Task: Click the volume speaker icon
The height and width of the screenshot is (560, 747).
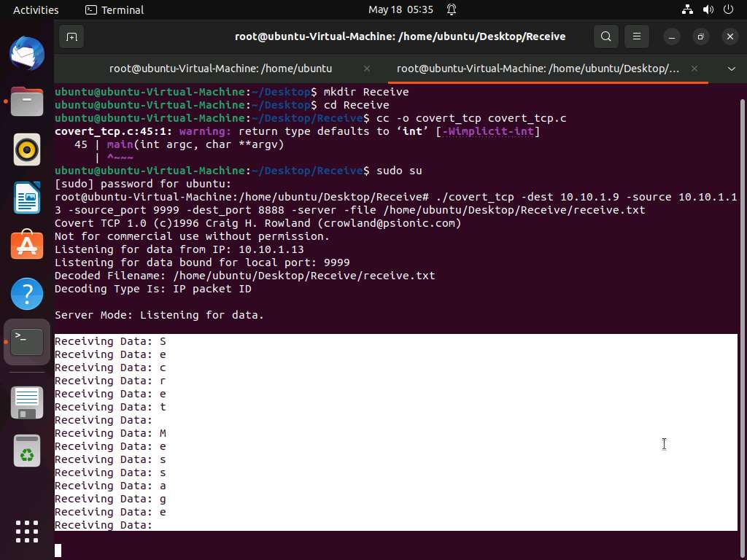Action: point(708,9)
